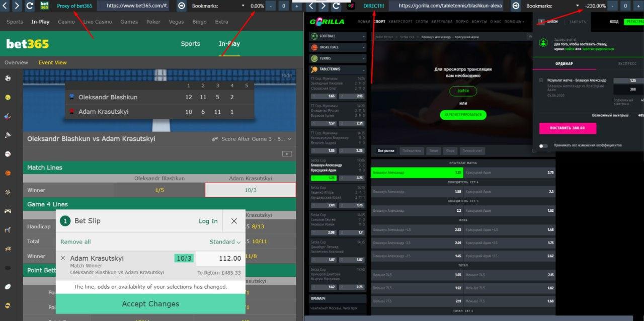Image resolution: width=644 pixels, height=321 pixels.
Task: Increase percentage with plus in Gorilla pane
Action: pos(639,6)
